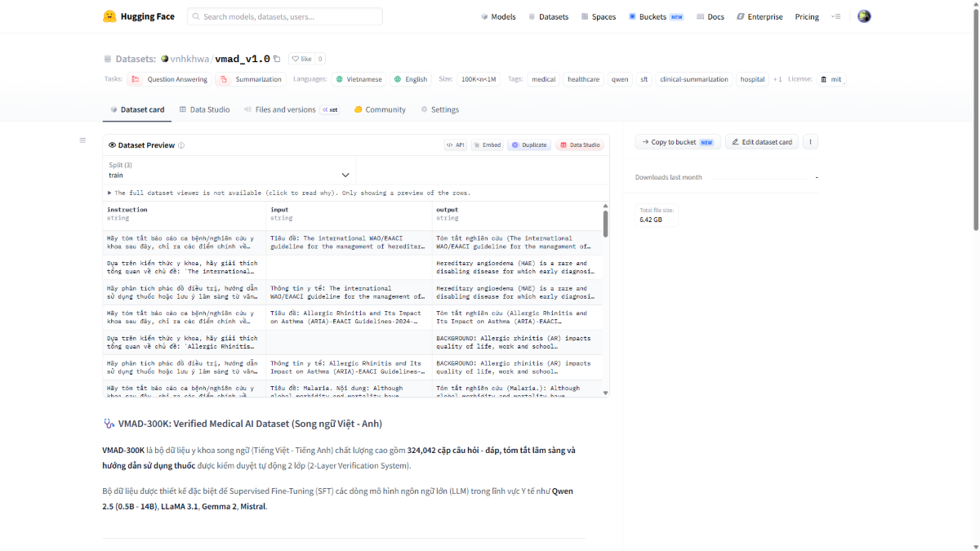Click the 100K<n<1M size tag
The width and height of the screenshot is (980, 551).
[x=479, y=79]
